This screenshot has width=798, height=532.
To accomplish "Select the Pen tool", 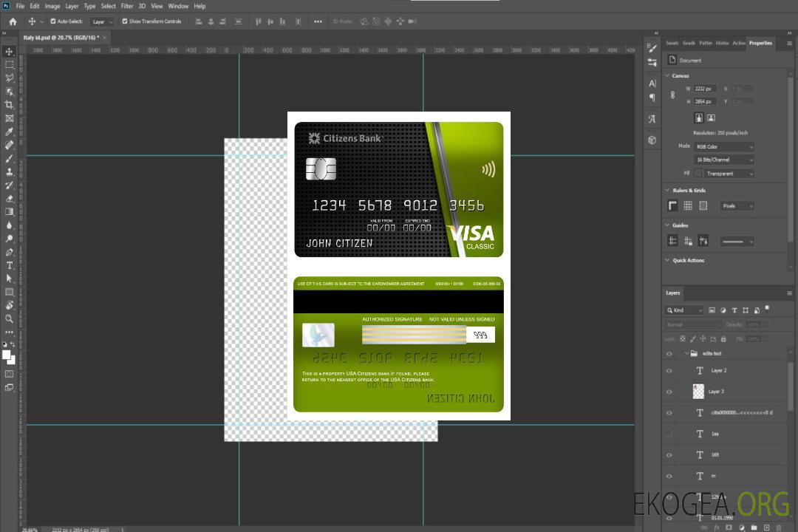I will click(9, 252).
